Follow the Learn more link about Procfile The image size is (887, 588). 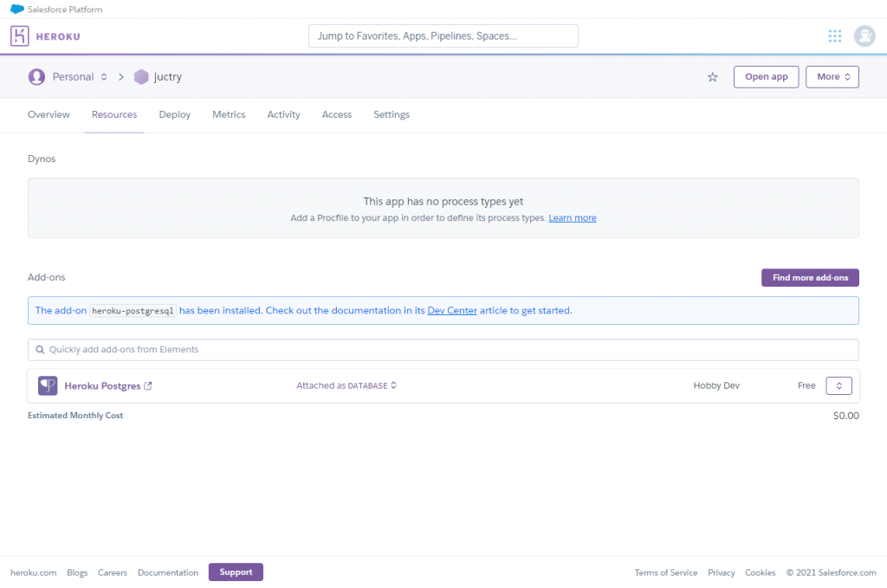point(572,218)
